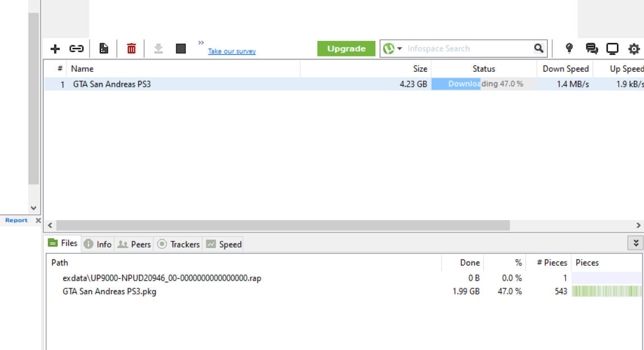Click the Report link in sidebar

pos(16,220)
